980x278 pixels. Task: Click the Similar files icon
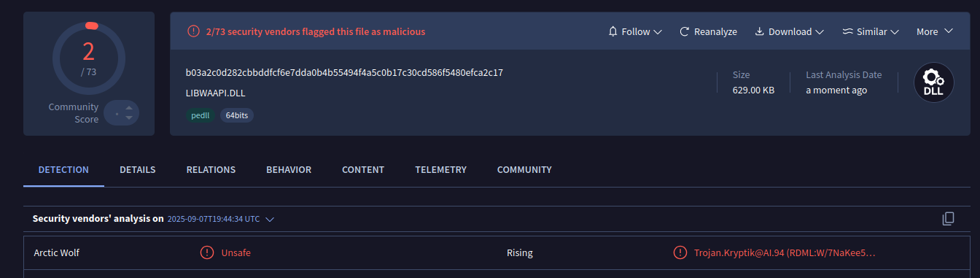pyautogui.click(x=847, y=31)
